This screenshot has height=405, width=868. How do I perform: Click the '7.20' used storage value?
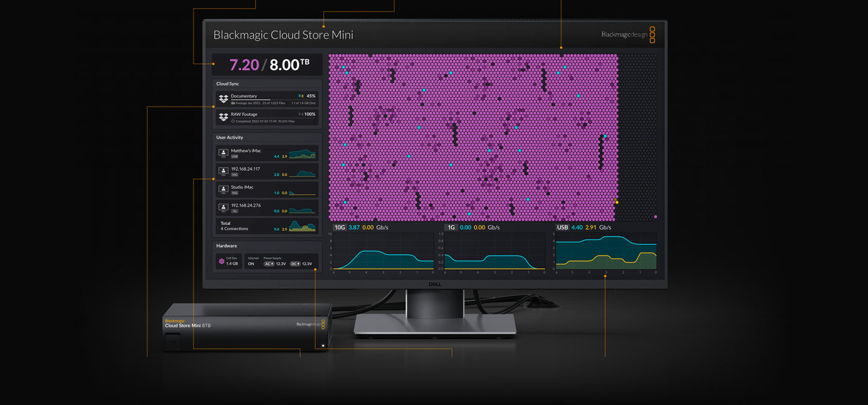[244, 64]
